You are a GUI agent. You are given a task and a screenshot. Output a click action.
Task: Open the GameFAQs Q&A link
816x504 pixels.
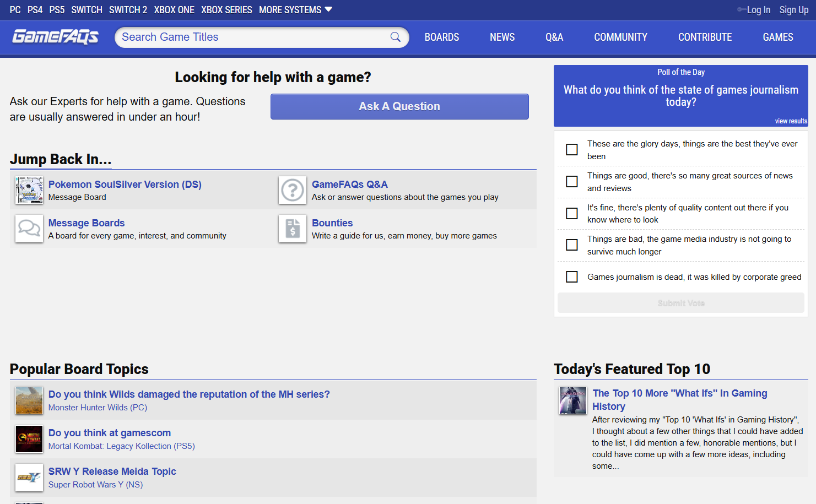coord(350,185)
